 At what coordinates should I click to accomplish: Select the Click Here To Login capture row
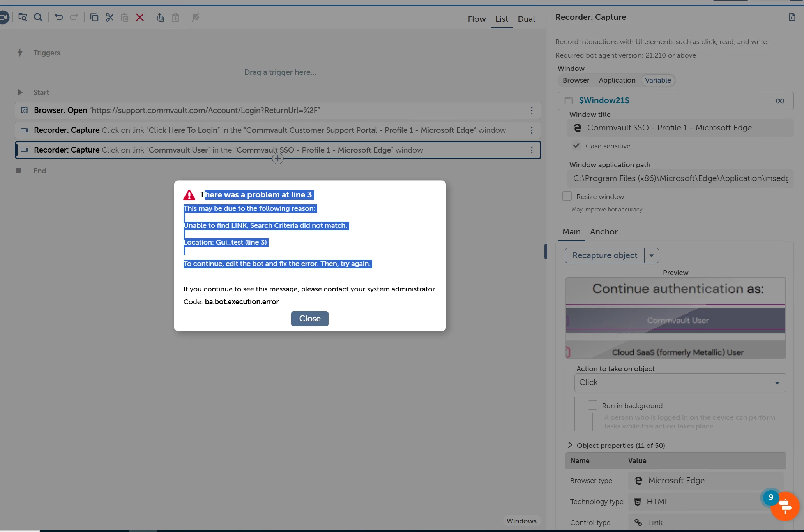click(x=277, y=130)
